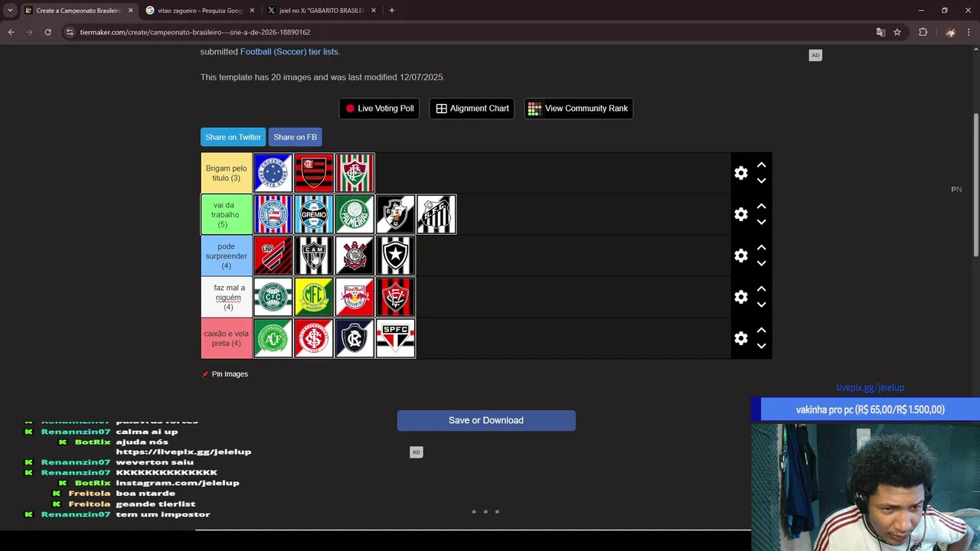Share tier list on Twitter
This screenshot has width=980, height=551.
coord(233,137)
